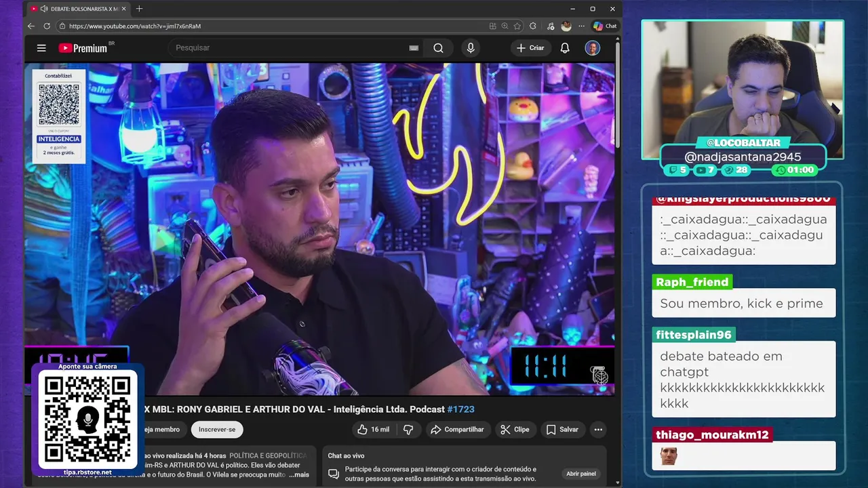
Task: Click the 'debate bateado em chatgpt' message
Action: tap(743, 380)
